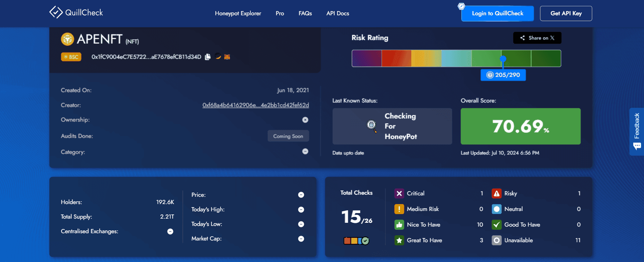644x262 pixels.
Task: Click the 15/26 total checks count
Action: [x=357, y=217]
